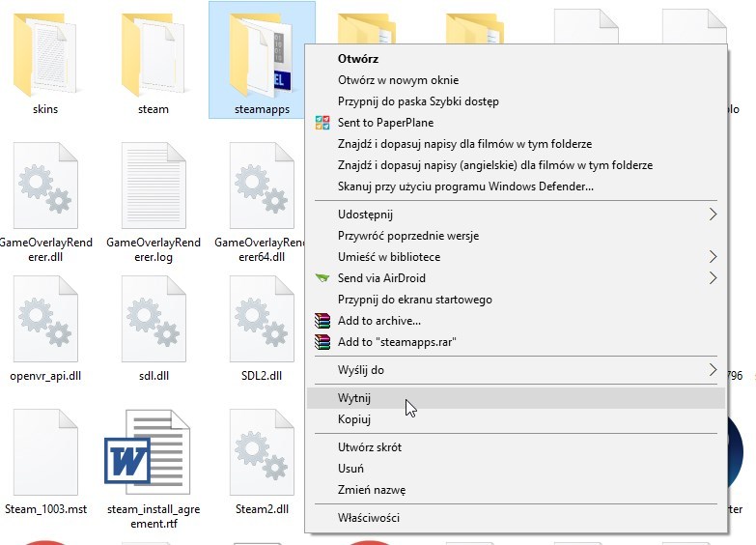The height and width of the screenshot is (545, 756).
Task: Select sdl.dll file icon
Action: 154,319
